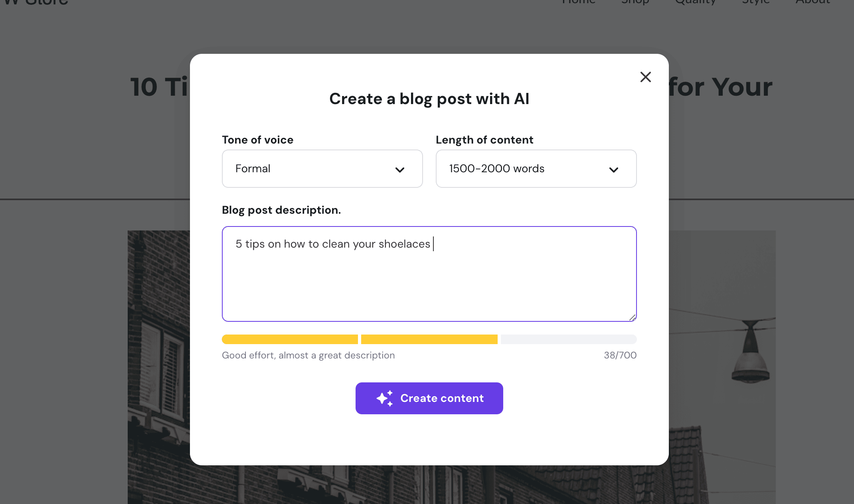Expand the 1500-2000 words selector
Viewport: 854px width, 504px height.
536,169
